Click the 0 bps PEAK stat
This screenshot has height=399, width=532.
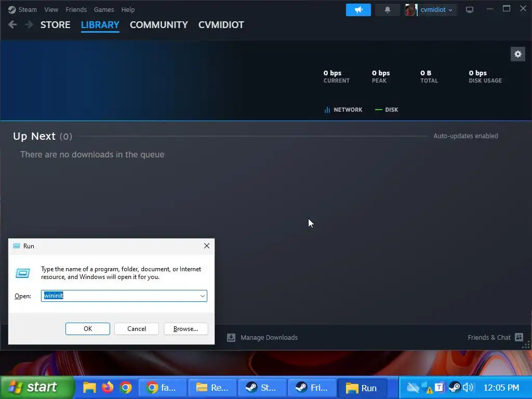(381, 76)
